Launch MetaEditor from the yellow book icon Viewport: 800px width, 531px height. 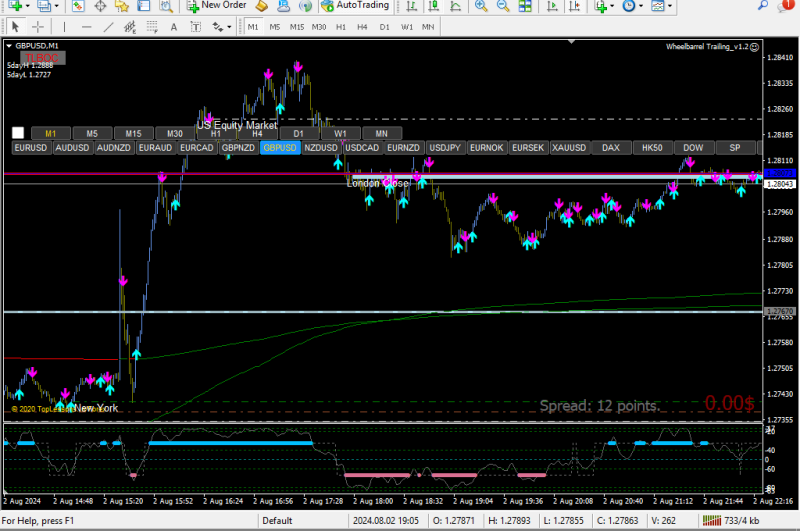click(x=261, y=6)
